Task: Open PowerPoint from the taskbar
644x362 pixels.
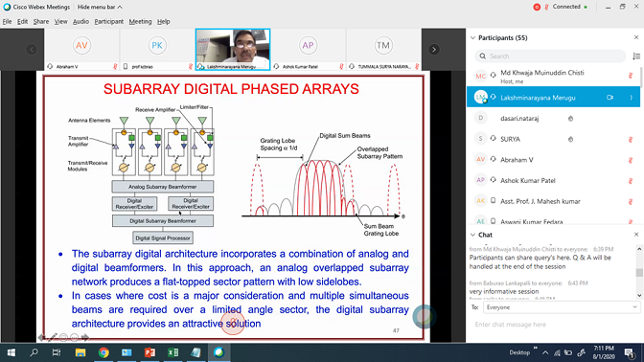Action: click(149, 352)
